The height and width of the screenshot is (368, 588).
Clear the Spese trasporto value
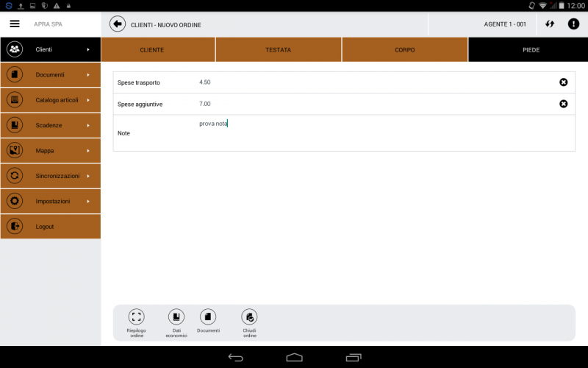tap(563, 82)
